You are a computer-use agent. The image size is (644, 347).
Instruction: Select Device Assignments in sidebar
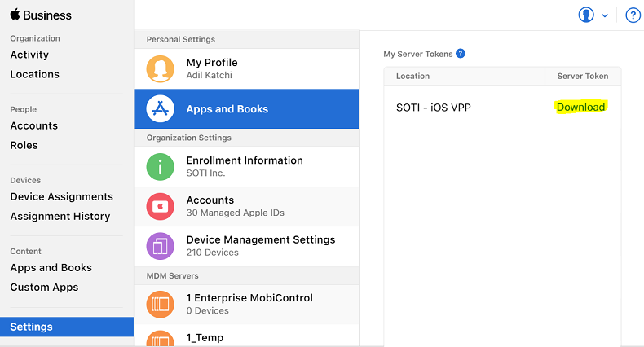point(61,196)
